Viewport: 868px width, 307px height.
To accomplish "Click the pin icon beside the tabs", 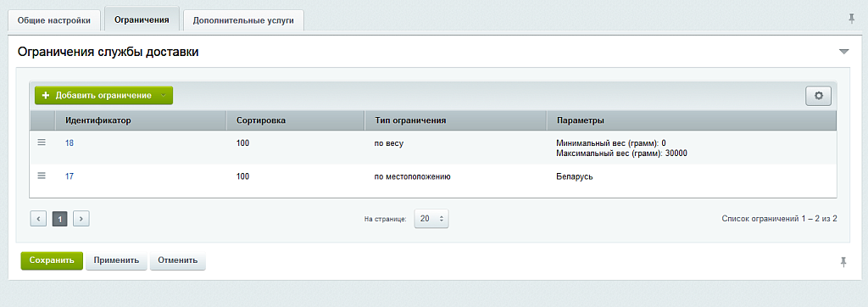I will tap(852, 19).
